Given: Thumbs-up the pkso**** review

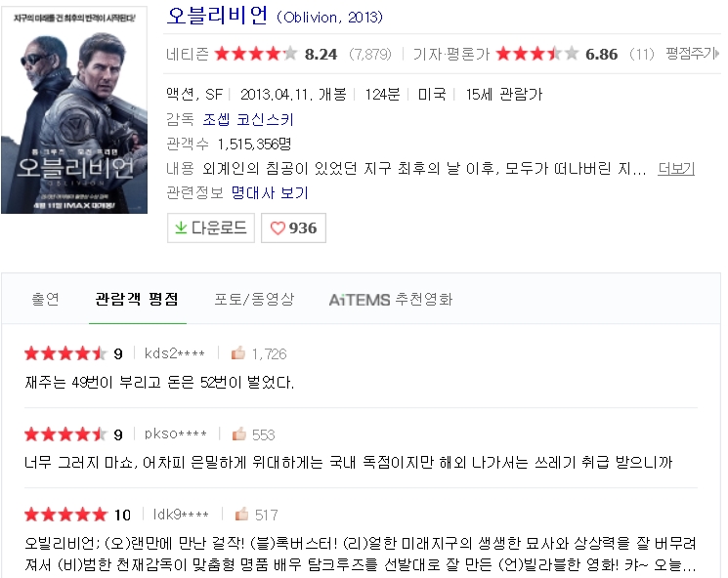Looking at the screenshot, I should click(x=239, y=434).
